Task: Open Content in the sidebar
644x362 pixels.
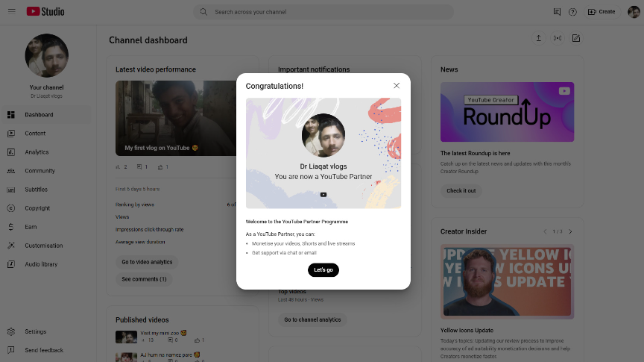Action: 46,134
